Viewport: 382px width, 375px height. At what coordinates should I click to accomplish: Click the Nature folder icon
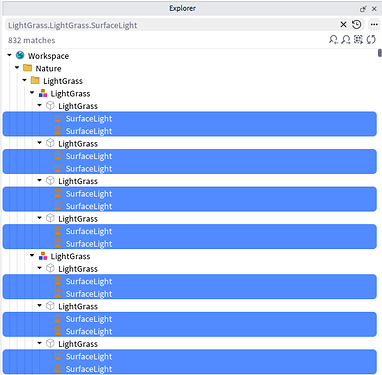27,68
